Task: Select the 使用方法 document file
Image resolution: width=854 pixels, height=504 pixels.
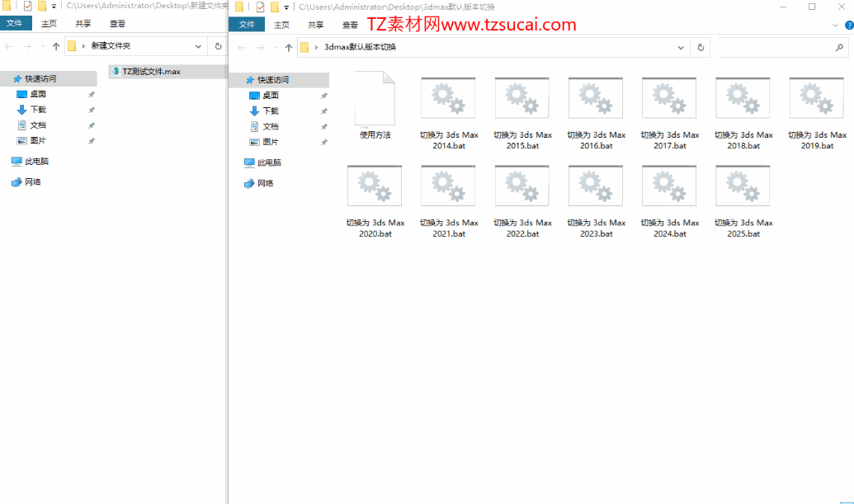Action: click(x=375, y=105)
